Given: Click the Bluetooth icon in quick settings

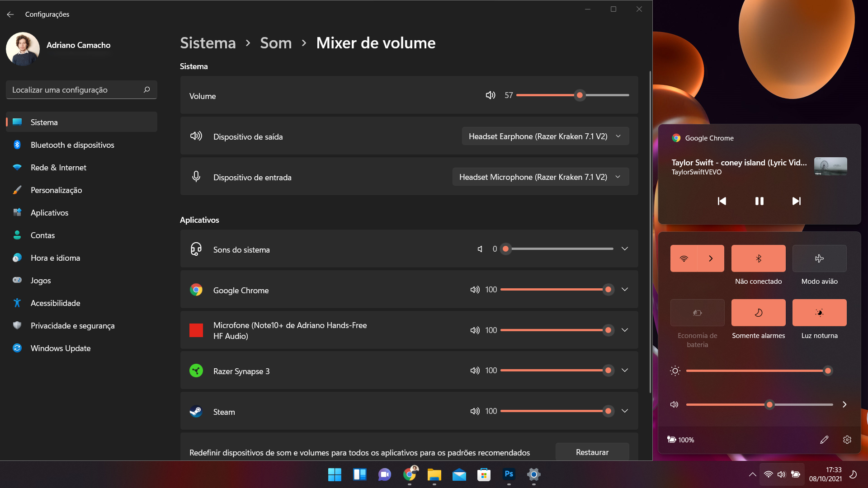Looking at the screenshot, I should click(758, 258).
